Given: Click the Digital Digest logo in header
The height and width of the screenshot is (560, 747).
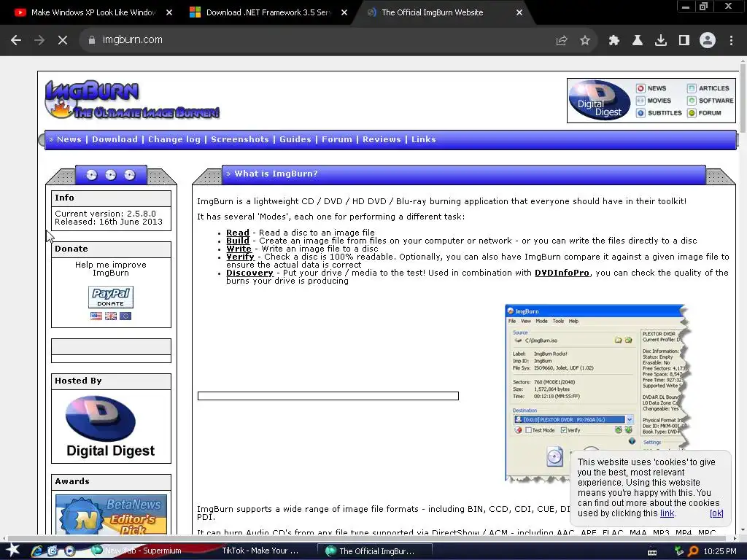Looking at the screenshot, I should [600, 101].
